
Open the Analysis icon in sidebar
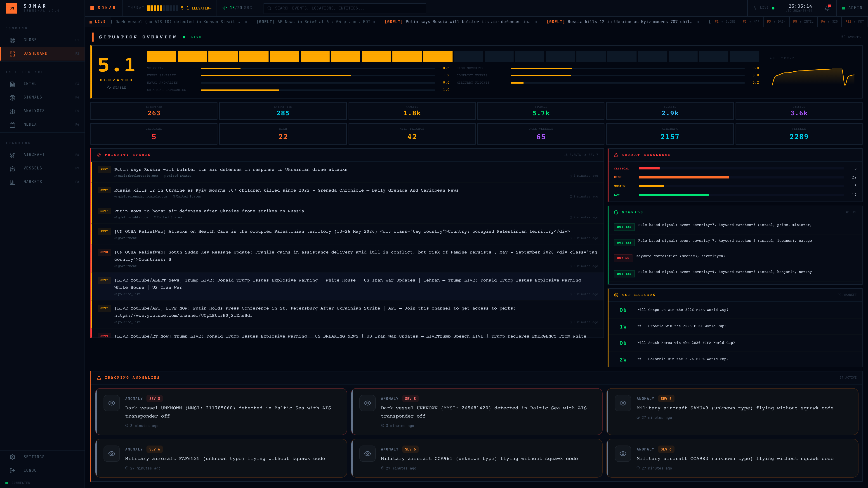click(12, 111)
